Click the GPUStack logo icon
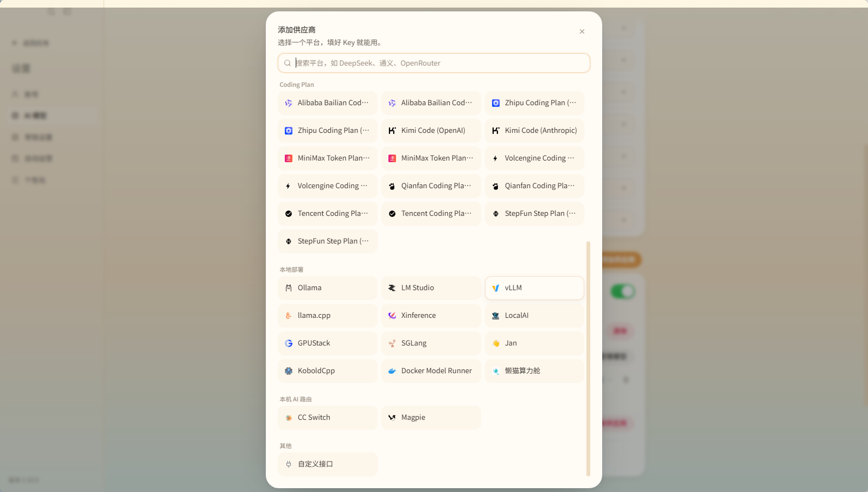 tap(289, 343)
